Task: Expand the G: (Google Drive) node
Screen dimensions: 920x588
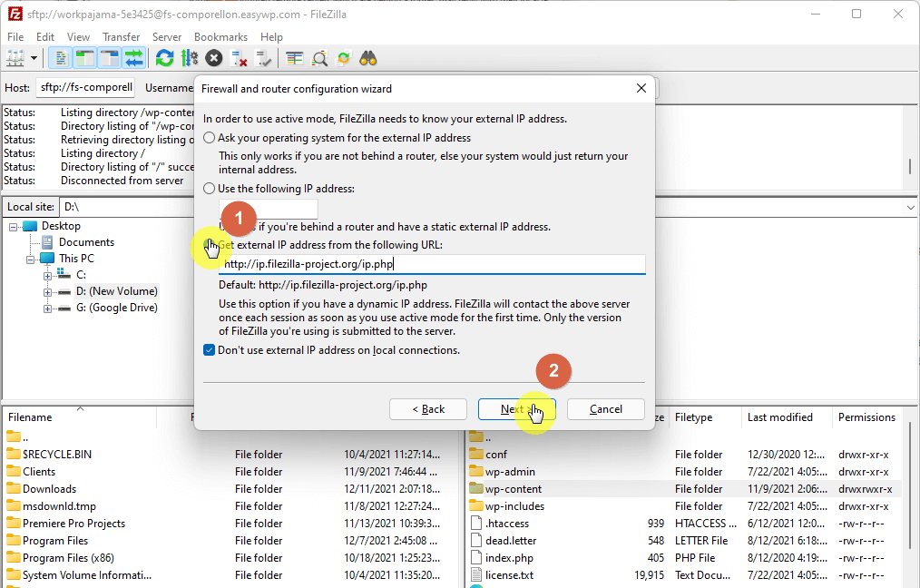Action: point(47,309)
